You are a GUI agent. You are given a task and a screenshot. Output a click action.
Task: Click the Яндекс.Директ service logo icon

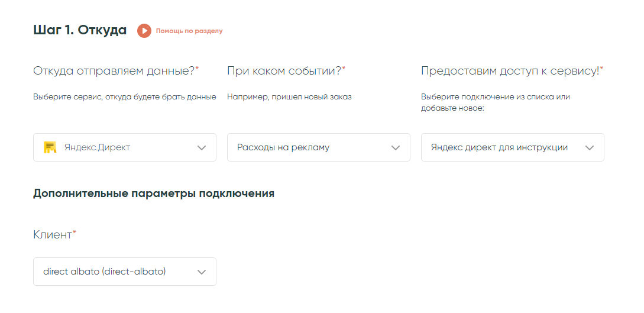[50, 147]
